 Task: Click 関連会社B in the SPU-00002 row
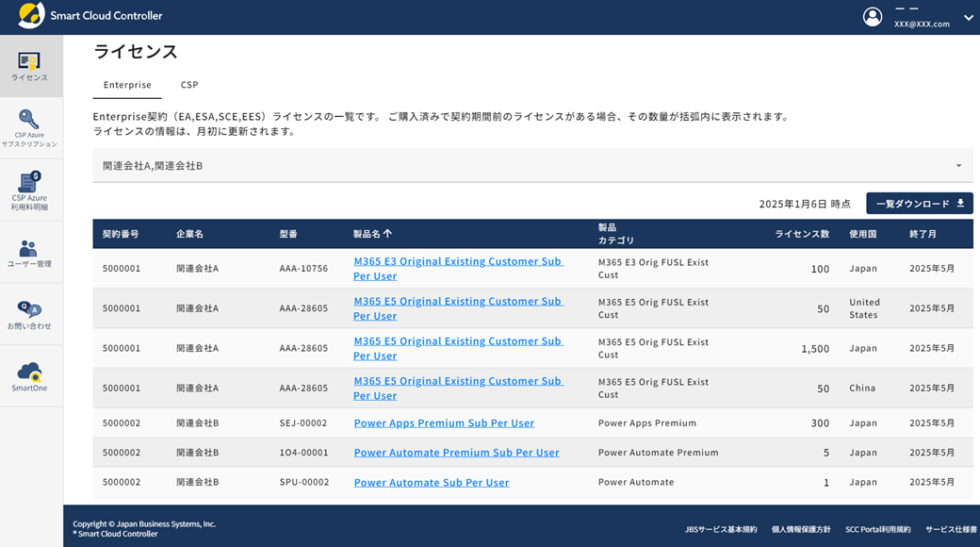[x=198, y=483]
